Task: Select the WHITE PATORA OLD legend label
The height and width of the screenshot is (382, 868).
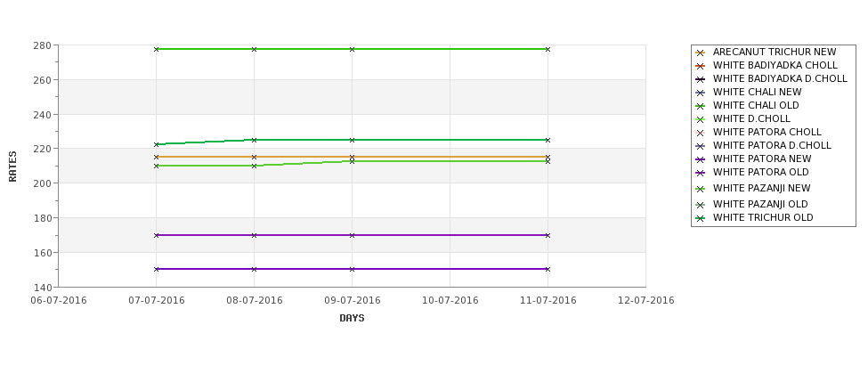Action: click(760, 172)
